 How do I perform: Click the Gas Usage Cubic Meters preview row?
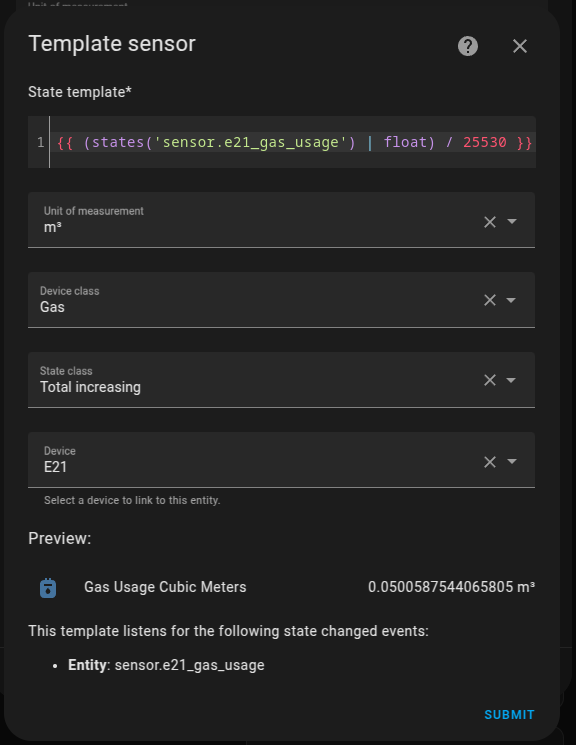pos(281,587)
